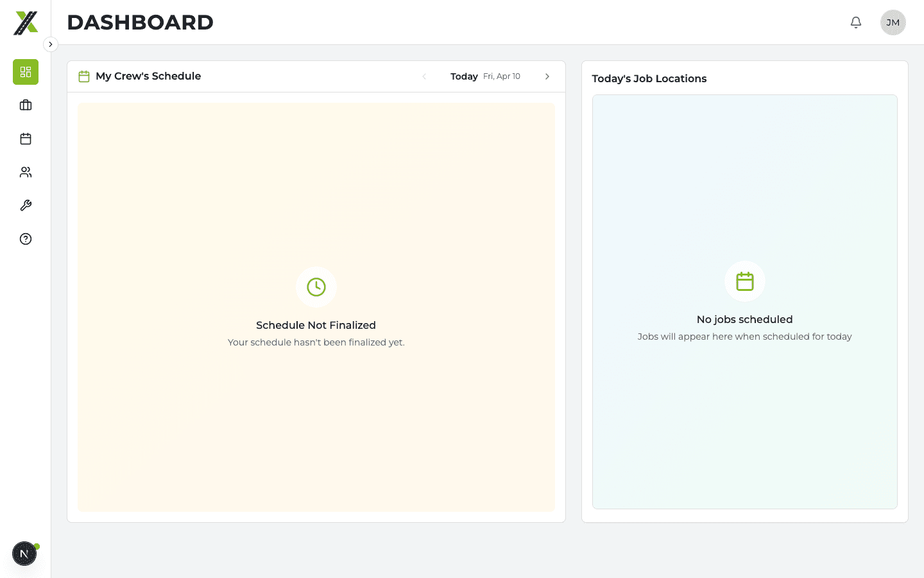924x578 pixels.
Task: Open the help question mark icon
Action: click(26, 239)
